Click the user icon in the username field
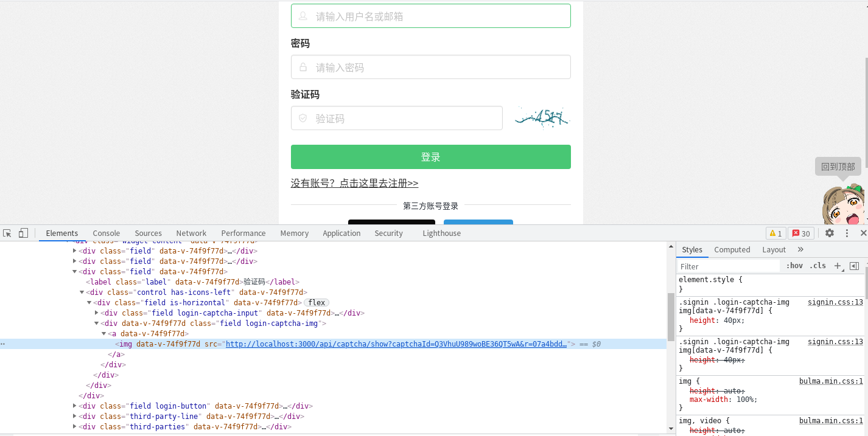Viewport: 868px width, 436px height. [x=303, y=16]
